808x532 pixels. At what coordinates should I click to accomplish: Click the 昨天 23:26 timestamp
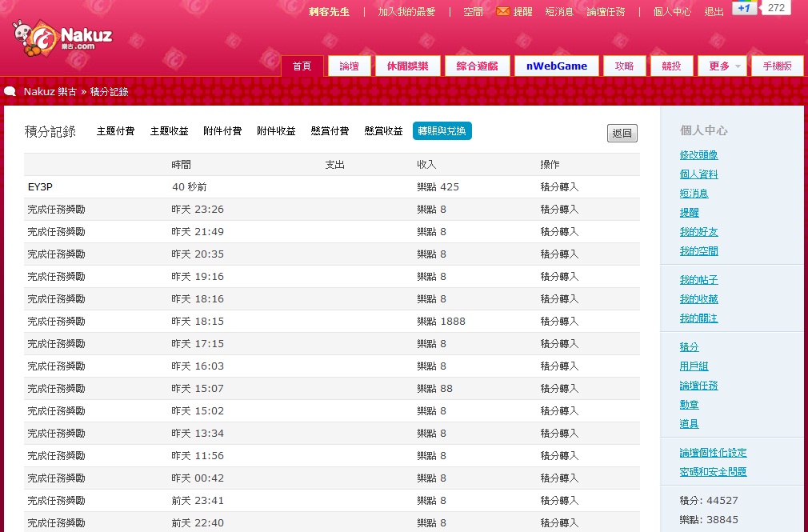click(198, 210)
